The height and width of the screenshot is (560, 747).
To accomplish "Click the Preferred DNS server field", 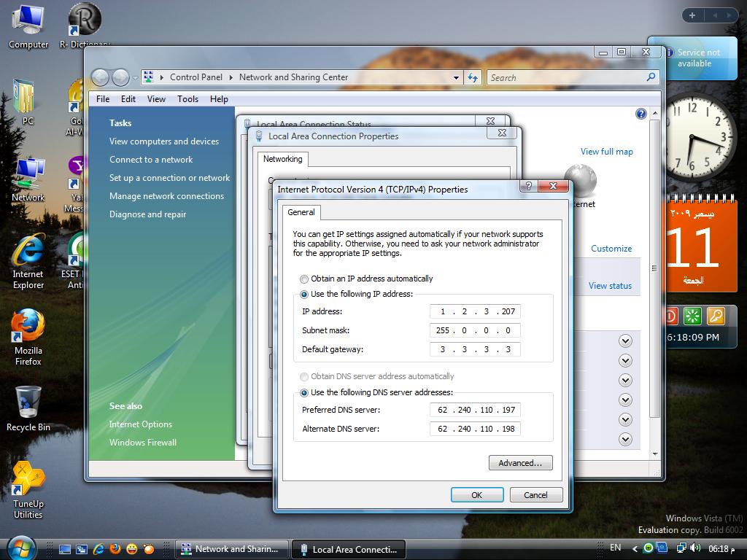I will click(476, 411).
